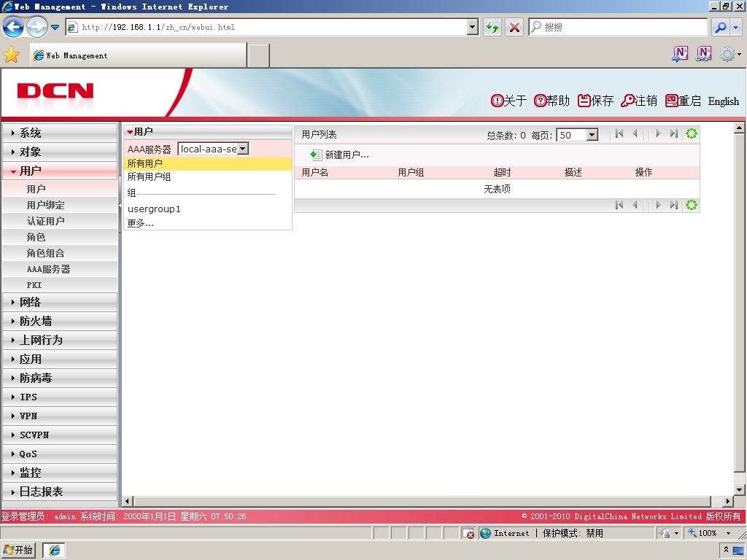
Task: Go to previous page in bottom pager
Action: 635,205
